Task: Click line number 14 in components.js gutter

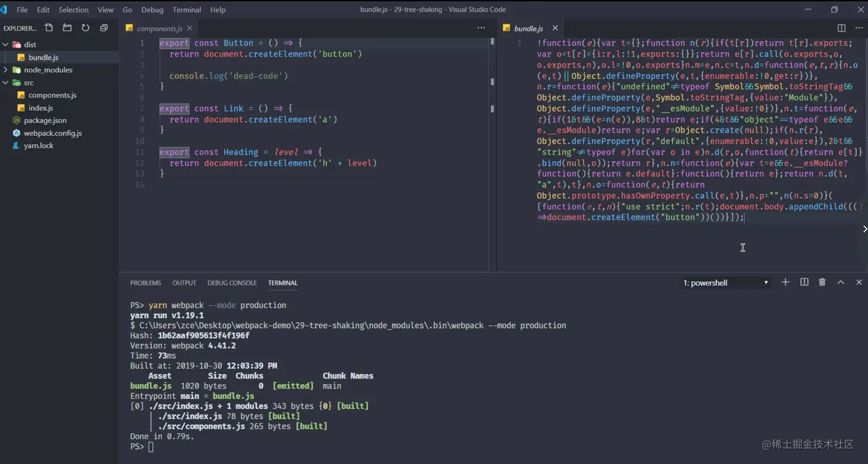Action: coord(139,185)
